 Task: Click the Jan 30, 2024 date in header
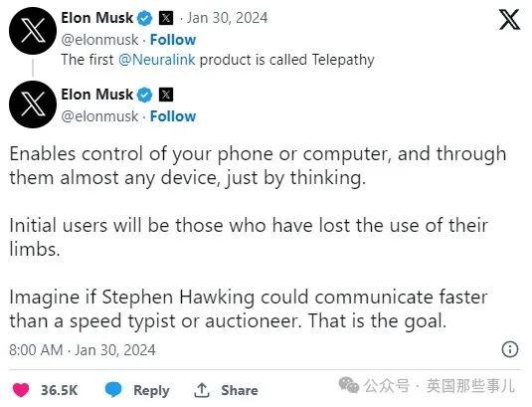pyautogui.click(x=227, y=18)
